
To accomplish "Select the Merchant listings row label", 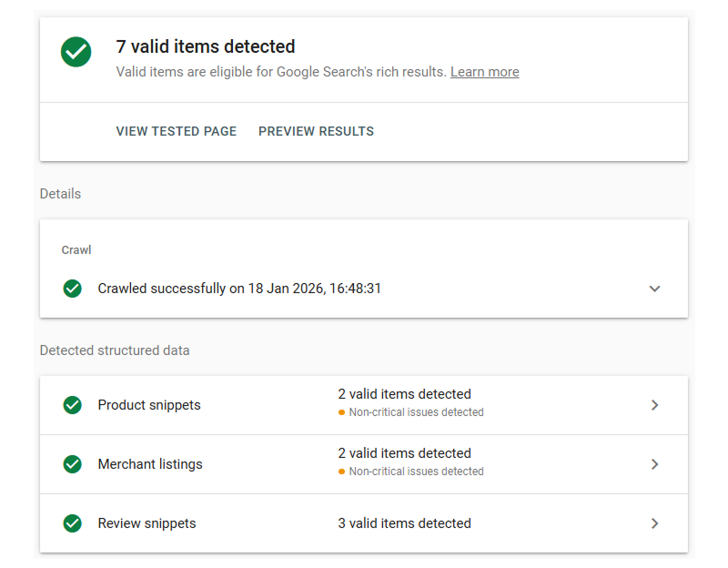I will coord(150,464).
